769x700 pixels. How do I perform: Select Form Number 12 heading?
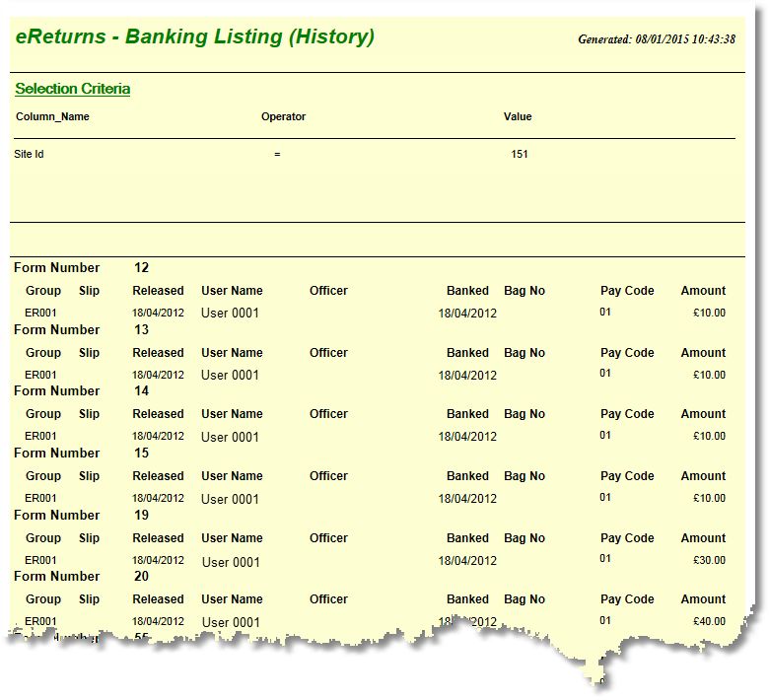(82, 268)
